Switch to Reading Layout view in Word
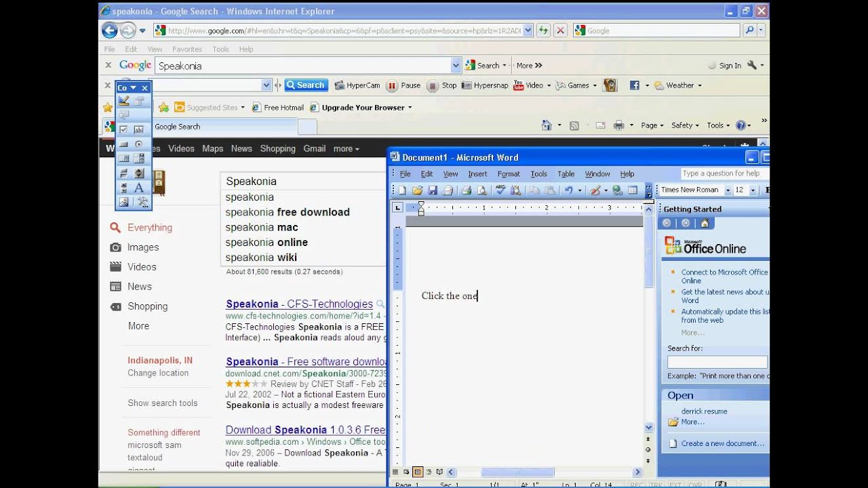Screen dimensions: 868x488 pos(439,472)
